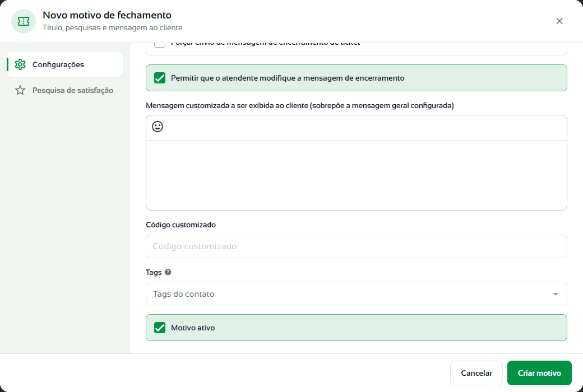Toggle the Motivo ativo checkbox
The width and height of the screenshot is (583, 392).
coord(160,328)
